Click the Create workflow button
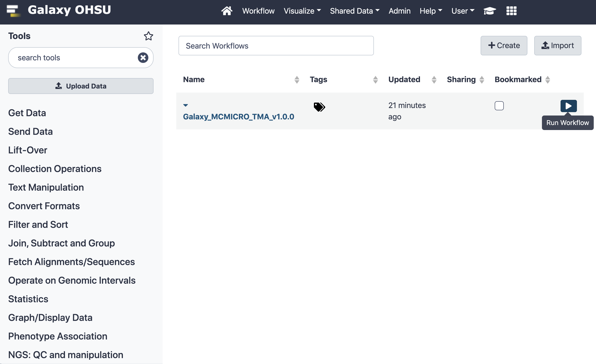The image size is (596, 364). (x=504, y=46)
